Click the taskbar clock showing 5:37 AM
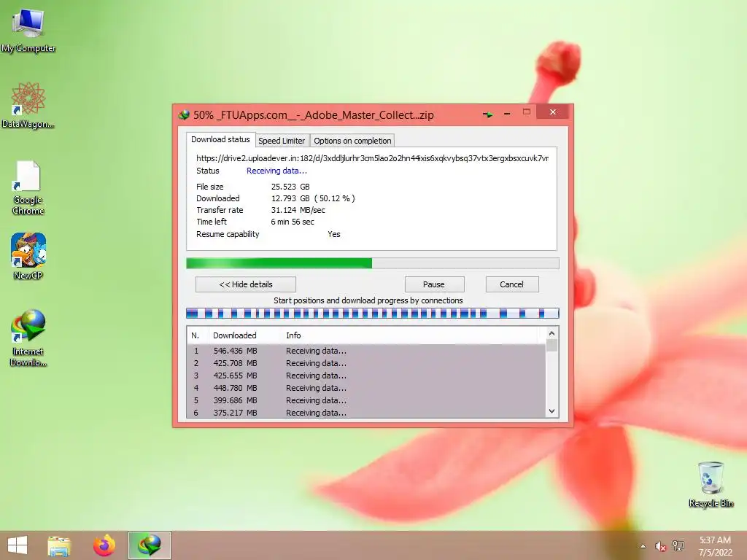The width and height of the screenshot is (747, 560). point(715,545)
